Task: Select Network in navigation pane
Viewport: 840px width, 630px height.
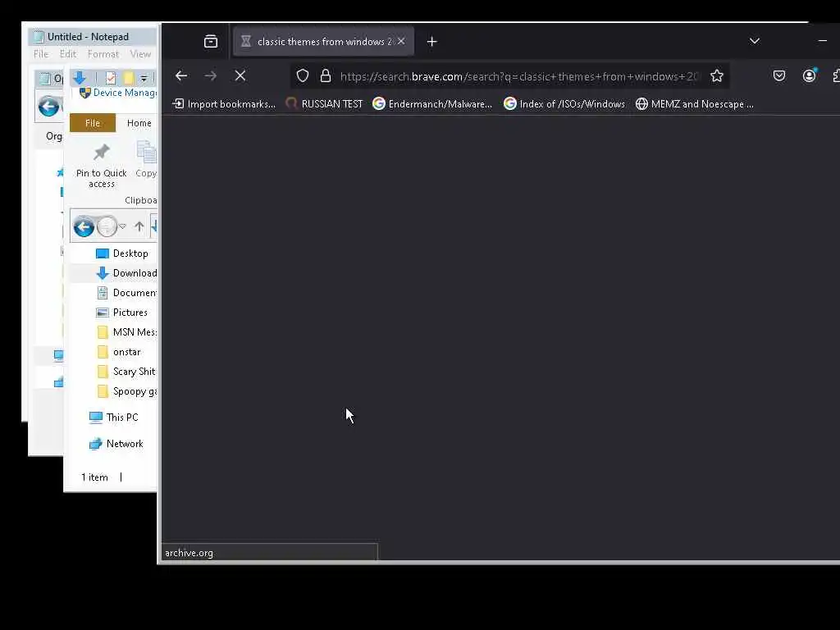Action: point(116,444)
